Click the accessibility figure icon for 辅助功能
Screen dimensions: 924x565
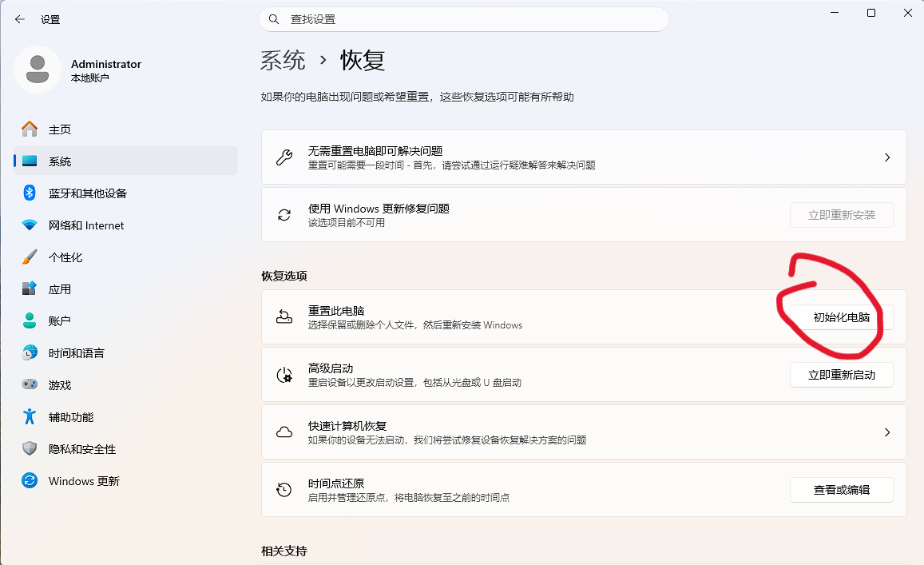pos(30,416)
